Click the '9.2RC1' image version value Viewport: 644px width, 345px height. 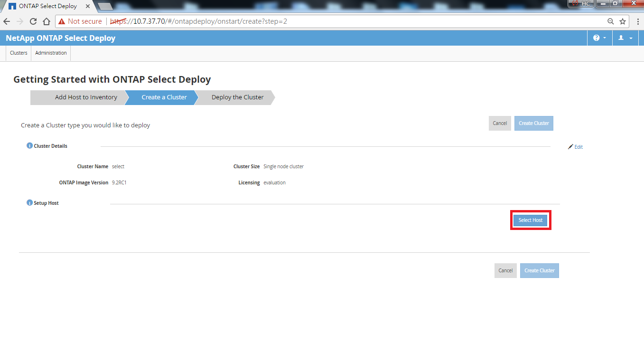click(119, 182)
